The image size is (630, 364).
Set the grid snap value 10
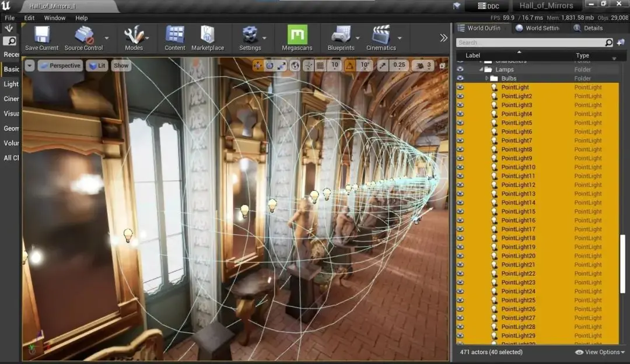pos(335,65)
